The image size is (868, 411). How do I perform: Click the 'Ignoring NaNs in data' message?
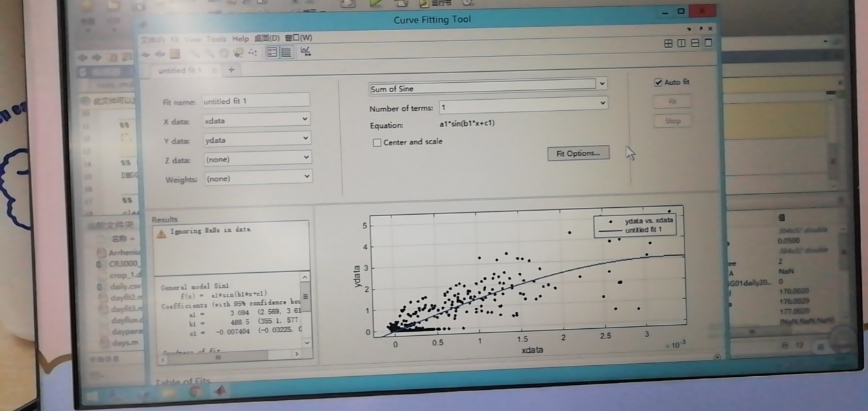click(x=210, y=230)
